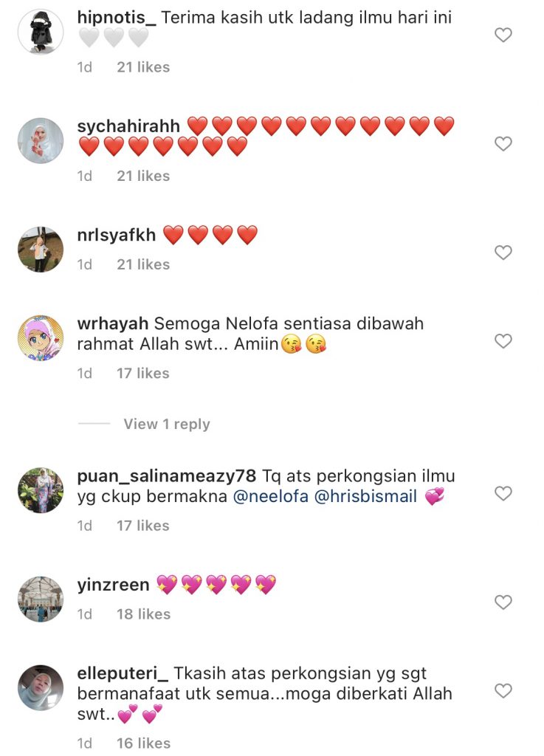Expand View 1 reply under wrhayah
This screenshot has width=544, height=756.
click(167, 425)
